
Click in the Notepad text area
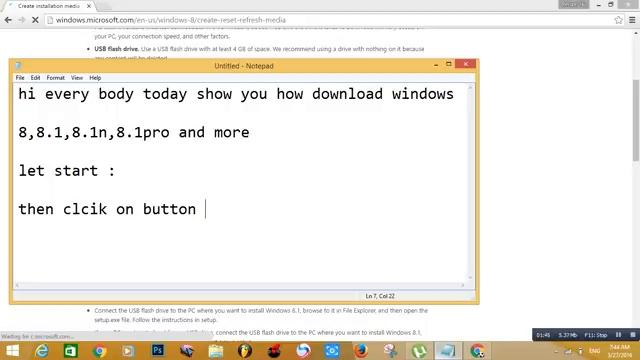pyautogui.click(x=240, y=182)
